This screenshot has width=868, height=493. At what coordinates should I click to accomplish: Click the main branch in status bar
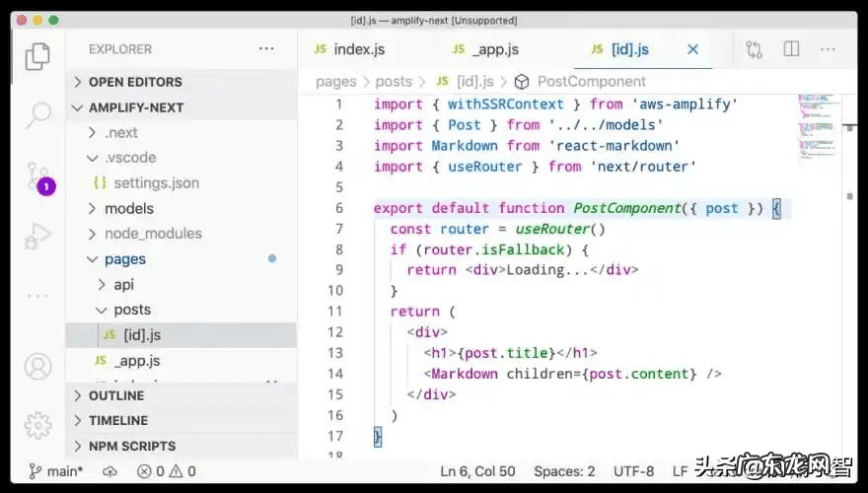click(57, 471)
